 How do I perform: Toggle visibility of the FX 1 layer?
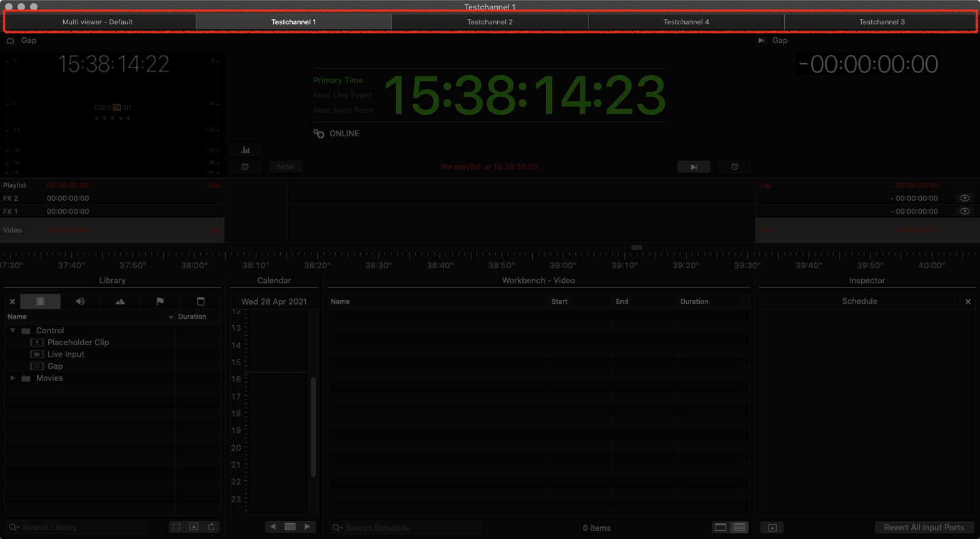[x=965, y=211]
